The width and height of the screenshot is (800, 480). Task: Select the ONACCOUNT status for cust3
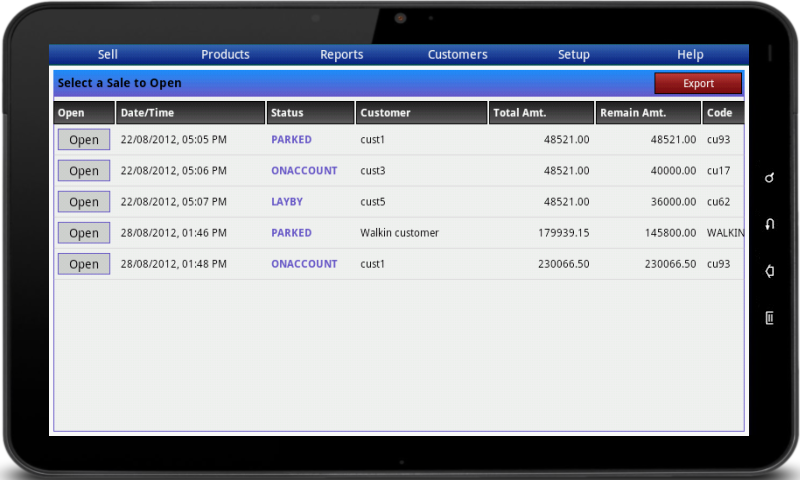pyautogui.click(x=304, y=170)
